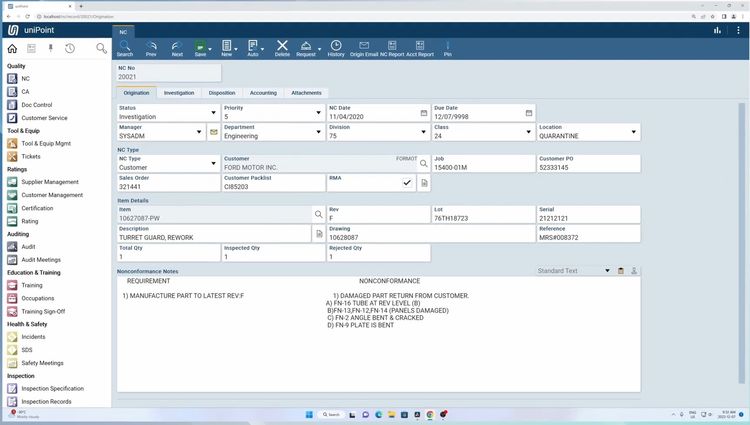Open the Acct Report
The image size is (750, 425).
tap(419, 48)
